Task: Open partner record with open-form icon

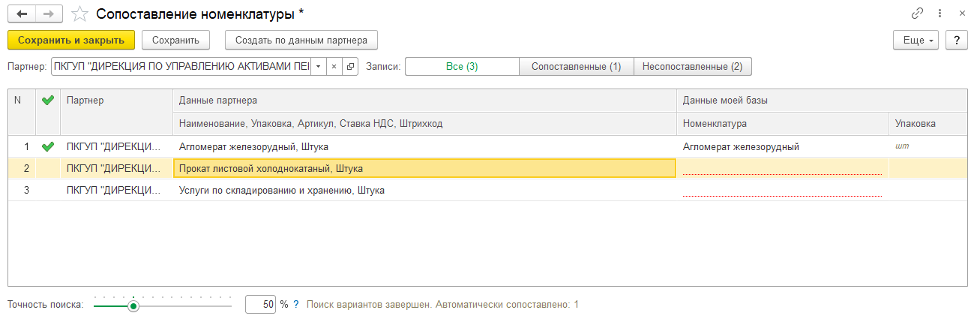Action: coord(350,66)
